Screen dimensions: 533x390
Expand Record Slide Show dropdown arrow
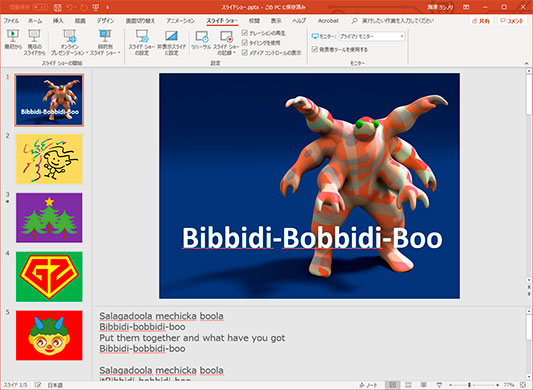[235, 53]
